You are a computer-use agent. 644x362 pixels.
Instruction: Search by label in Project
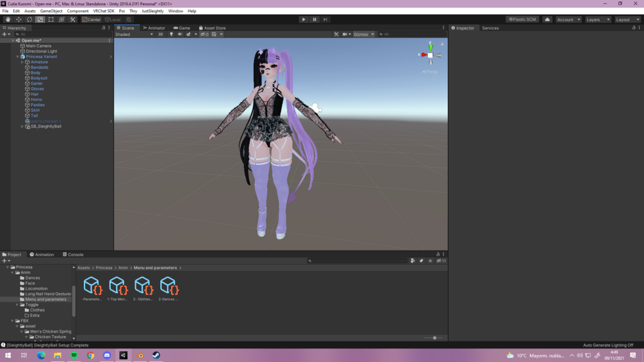click(422, 261)
